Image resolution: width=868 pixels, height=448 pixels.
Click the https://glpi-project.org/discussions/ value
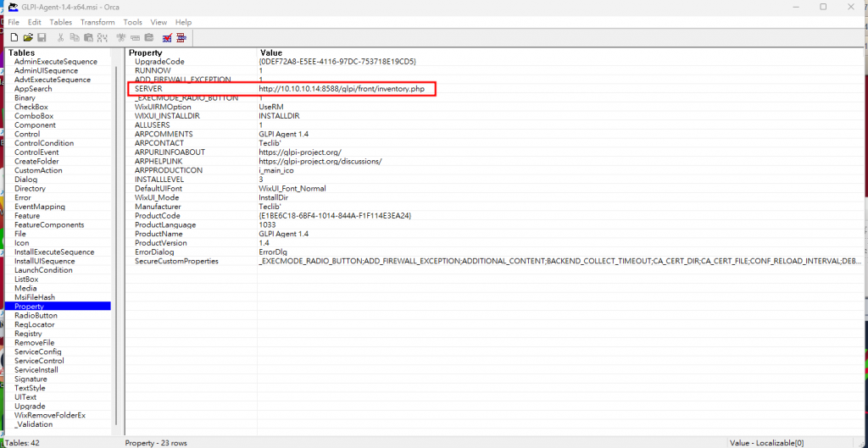point(320,161)
